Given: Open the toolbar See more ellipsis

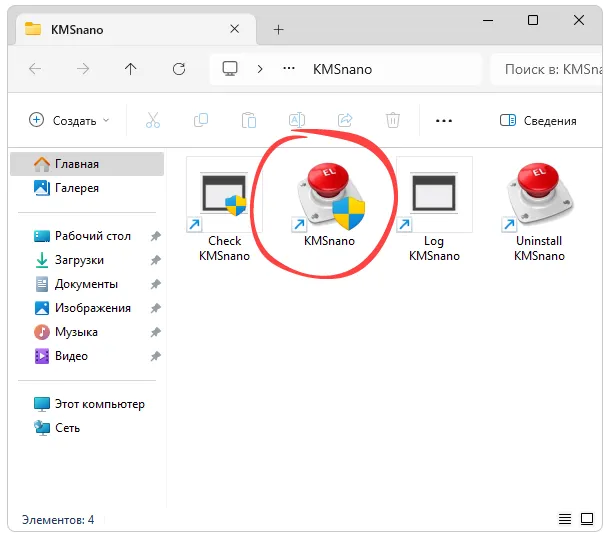Looking at the screenshot, I should click(444, 121).
